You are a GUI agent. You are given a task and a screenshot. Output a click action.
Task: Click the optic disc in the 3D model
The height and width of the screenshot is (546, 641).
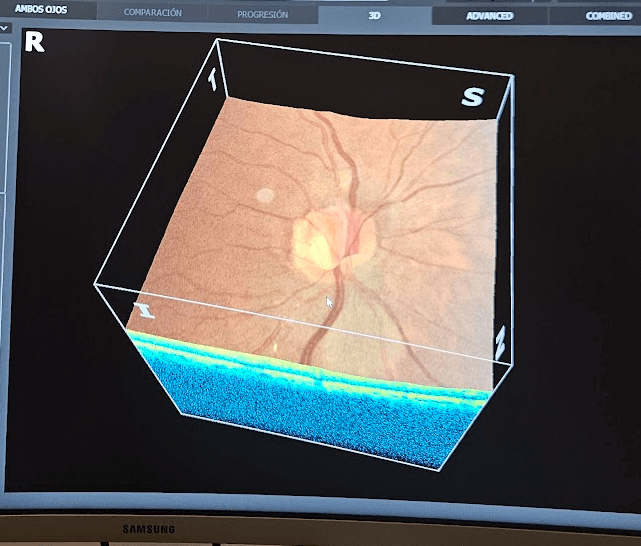click(332, 240)
